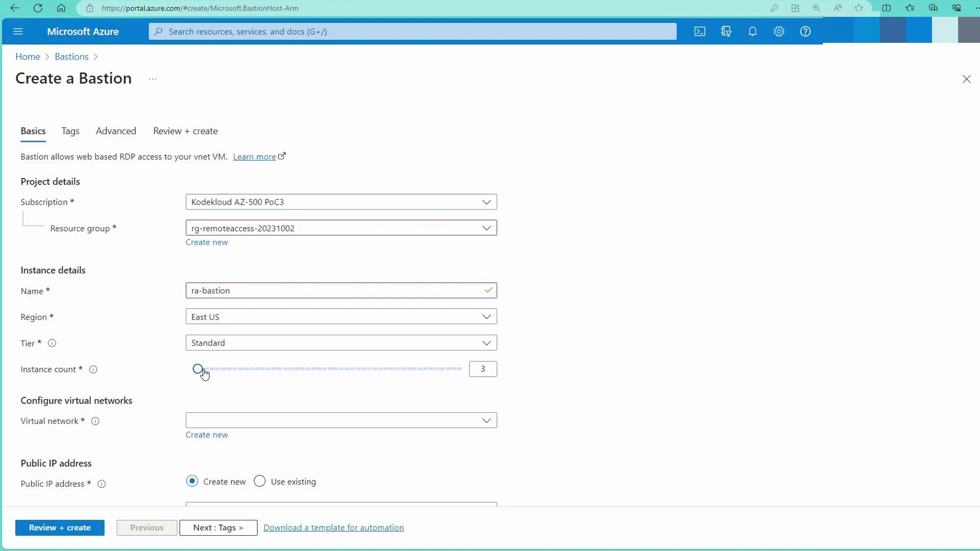Screen dimensions: 980x551
Task: Open Download a template for automation link
Action: pos(333,528)
